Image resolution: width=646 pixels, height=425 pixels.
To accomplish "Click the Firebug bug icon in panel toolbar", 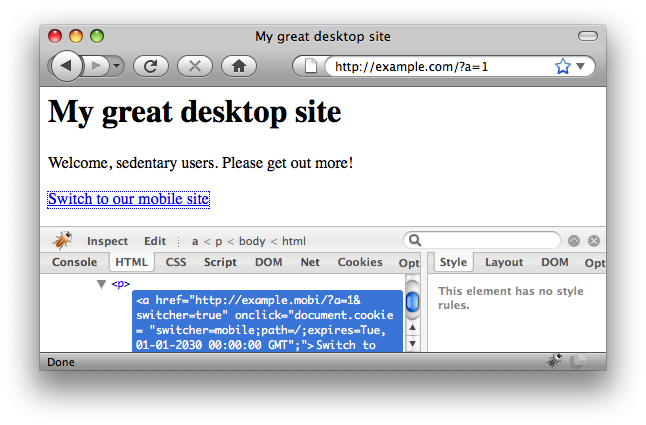I will tap(62, 241).
